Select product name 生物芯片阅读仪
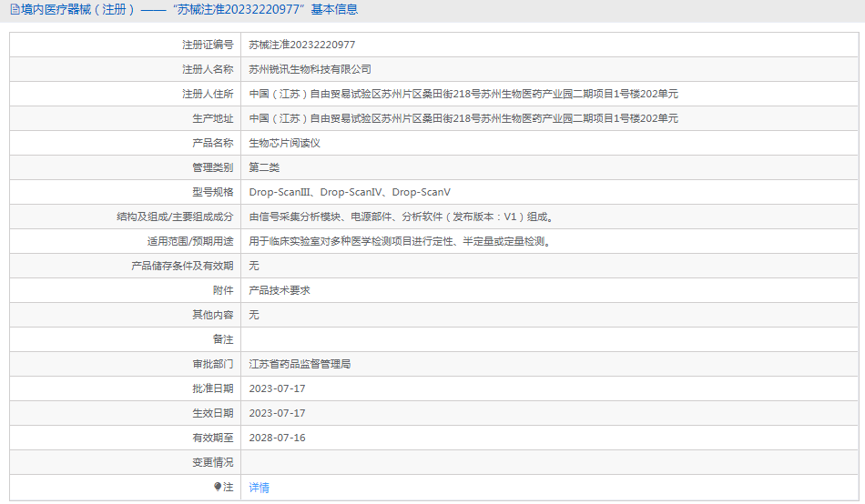The width and height of the screenshot is (865, 504). (x=284, y=143)
